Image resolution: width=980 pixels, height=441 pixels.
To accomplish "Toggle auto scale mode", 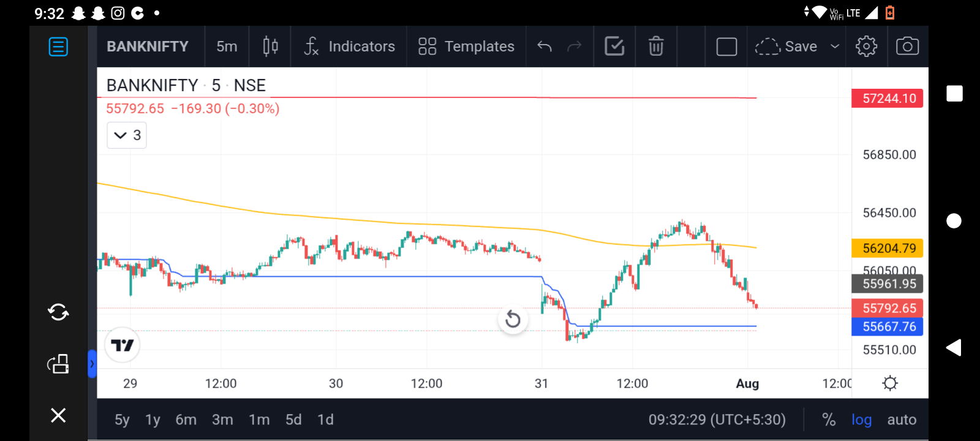I will coord(902,420).
